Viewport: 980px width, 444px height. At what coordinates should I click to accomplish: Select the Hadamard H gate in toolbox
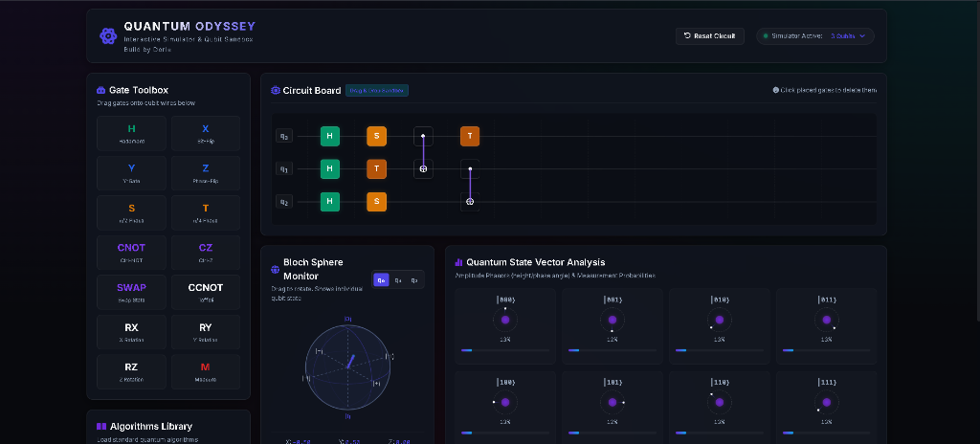tap(131, 133)
